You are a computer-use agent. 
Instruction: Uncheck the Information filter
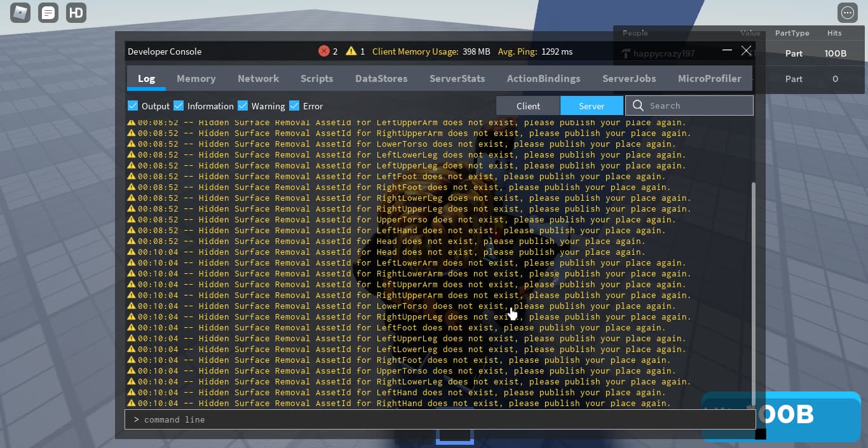click(x=179, y=105)
